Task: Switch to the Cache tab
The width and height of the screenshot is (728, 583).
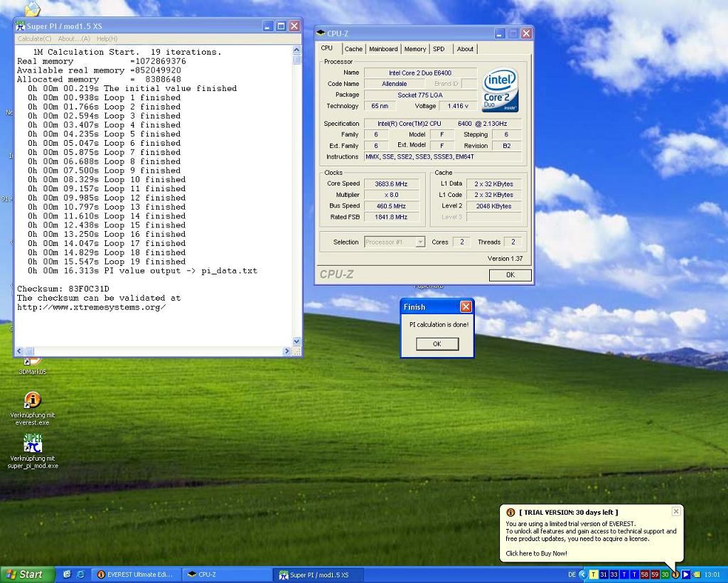Action: [x=353, y=49]
